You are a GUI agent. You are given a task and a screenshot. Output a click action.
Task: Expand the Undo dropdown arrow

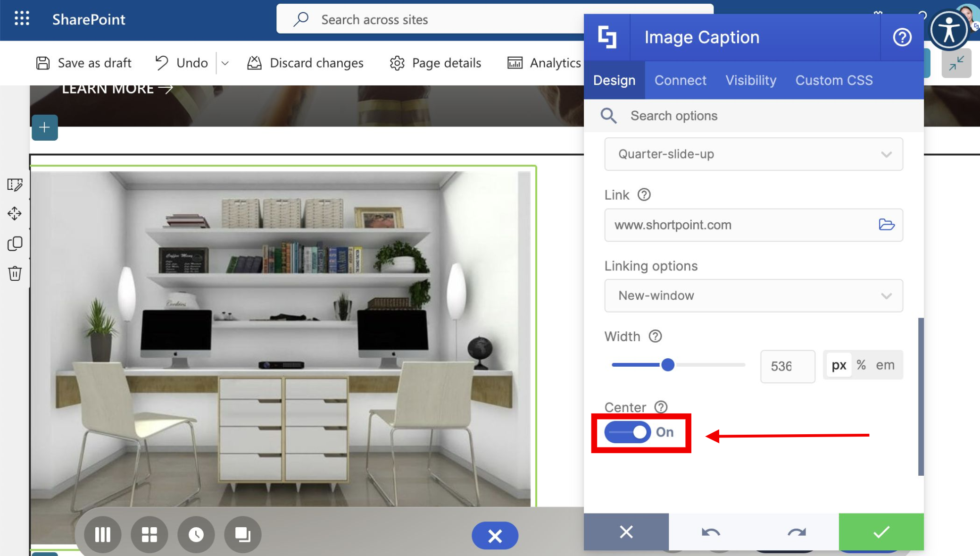225,63
